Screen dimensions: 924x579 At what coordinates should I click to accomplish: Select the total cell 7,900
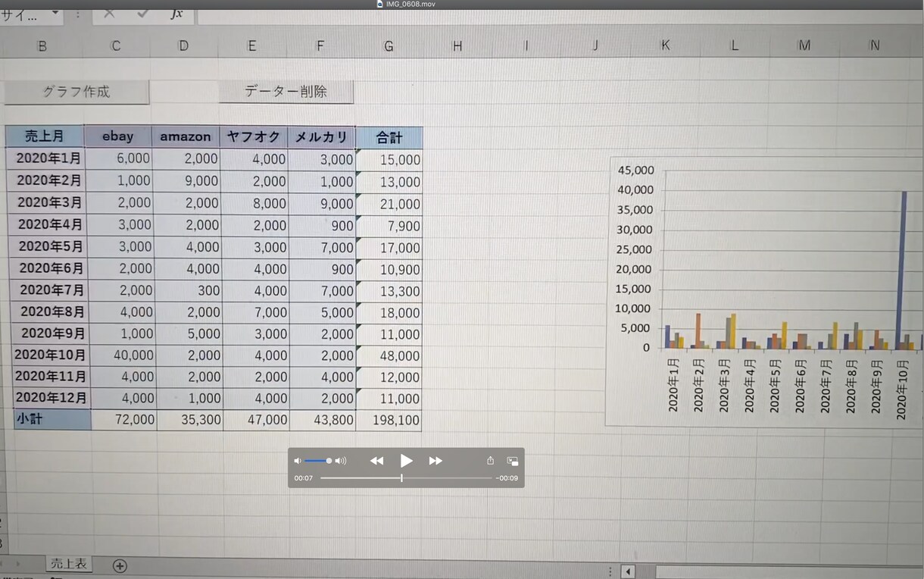pos(389,226)
